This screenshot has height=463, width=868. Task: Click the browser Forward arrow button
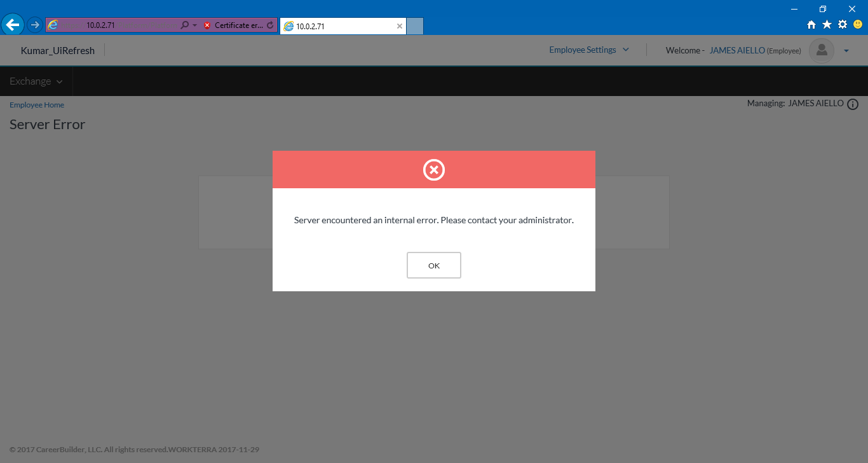[35, 25]
